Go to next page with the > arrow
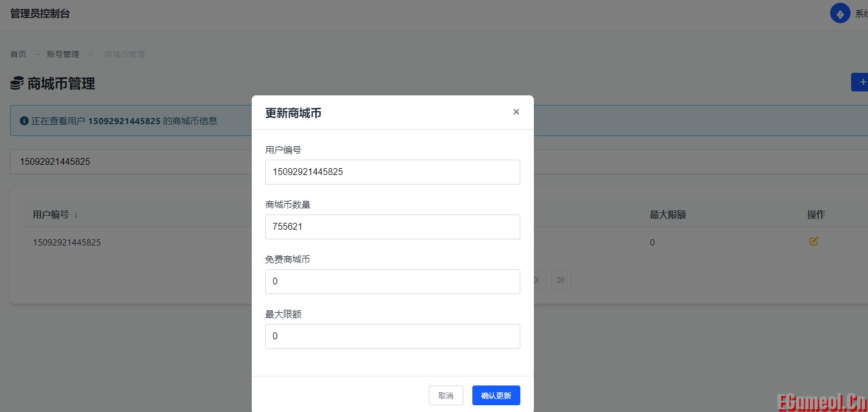This screenshot has width=868, height=412. [x=535, y=279]
